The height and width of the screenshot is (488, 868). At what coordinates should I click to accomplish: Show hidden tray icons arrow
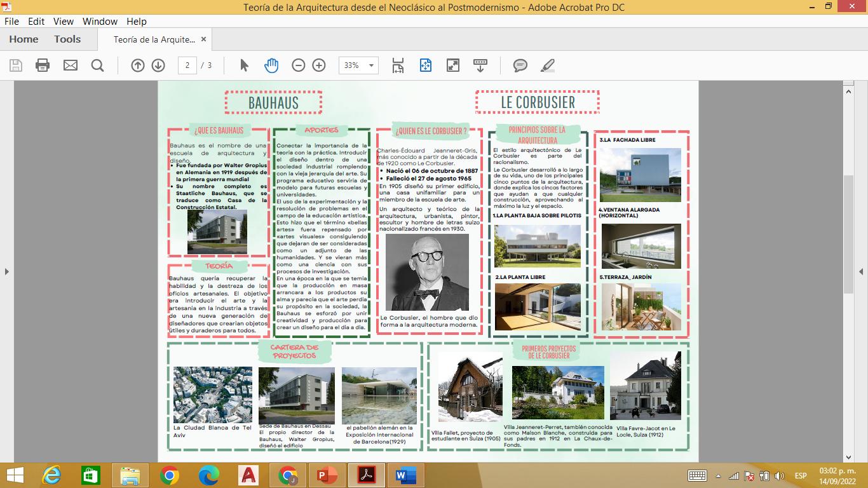718,475
